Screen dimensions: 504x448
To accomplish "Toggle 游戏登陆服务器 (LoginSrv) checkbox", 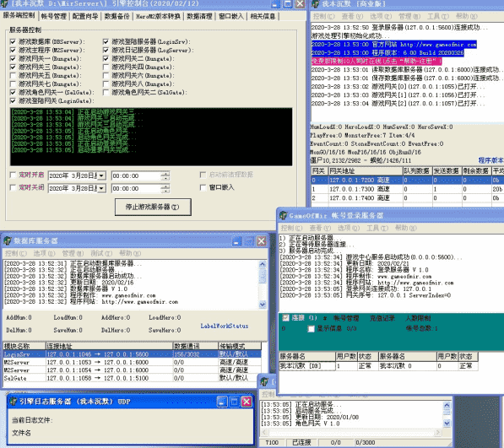I will (106, 41).
